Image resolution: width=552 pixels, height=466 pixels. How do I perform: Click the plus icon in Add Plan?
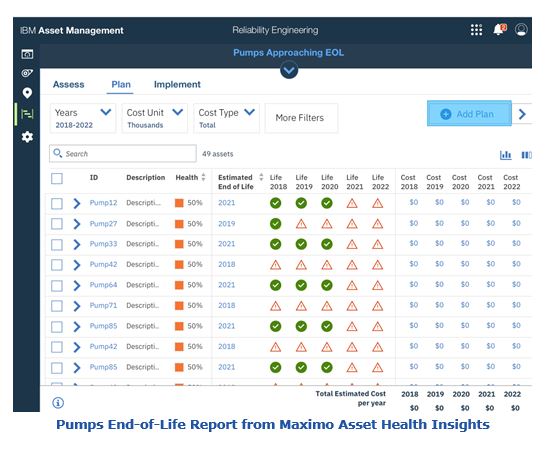tap(446, 114)
